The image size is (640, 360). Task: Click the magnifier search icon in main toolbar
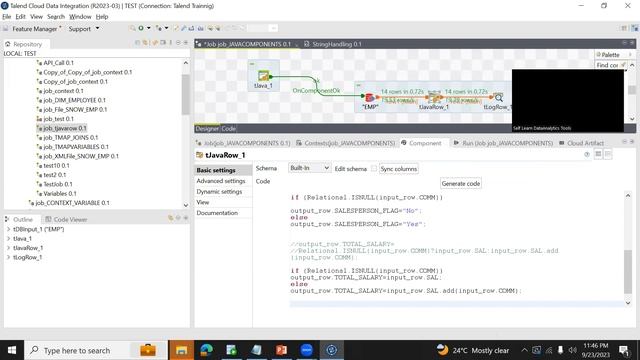pyautogui.click(x=132, y=28)
